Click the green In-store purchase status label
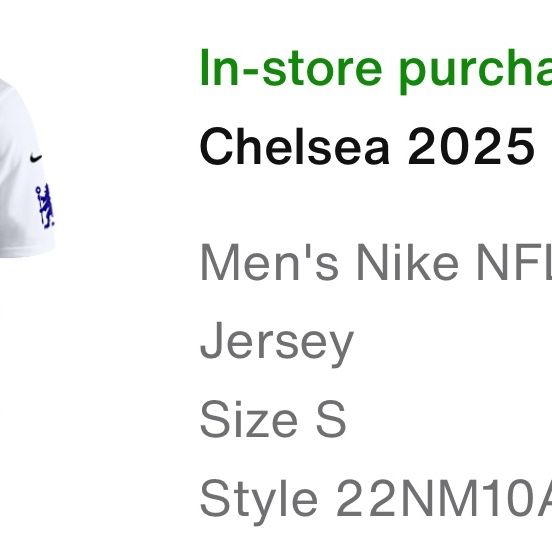Viewport: 552px width, 552px height. tap(376, 70)
